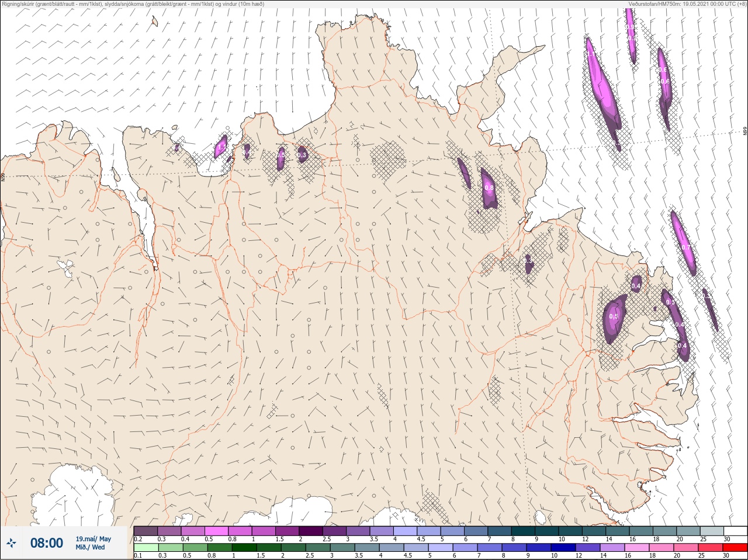The image size is (748, 560).
Task: Click the 0.3 precipitation value on the map
Action: (x=302, y=155)
